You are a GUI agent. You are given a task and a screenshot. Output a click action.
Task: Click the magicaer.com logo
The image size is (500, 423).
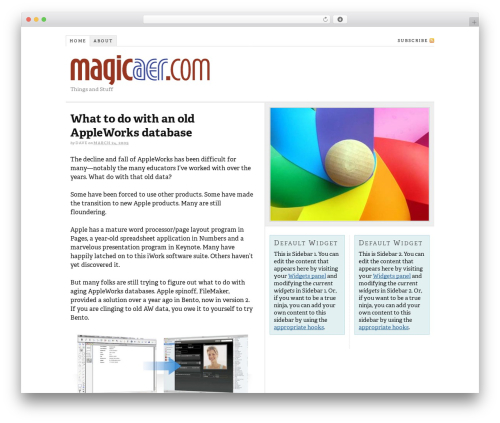click(x=140, y=69)
